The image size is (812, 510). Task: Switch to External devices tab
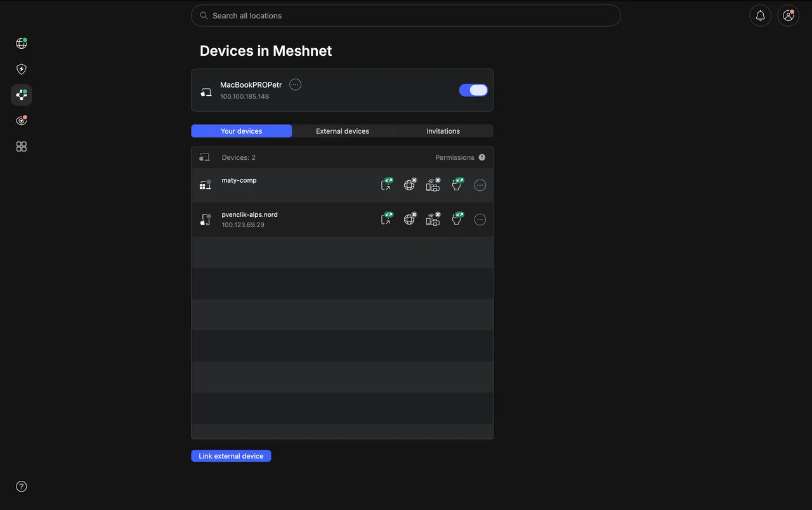coord(343,131)
